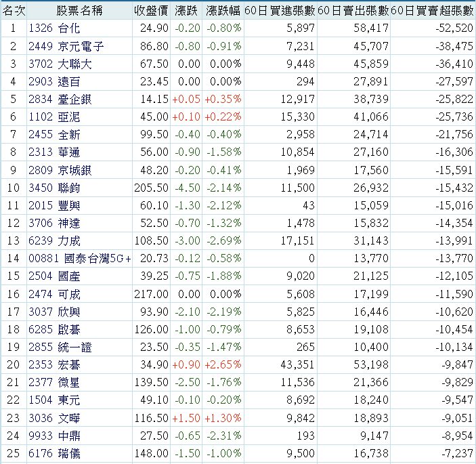Click the net value -7,237

click(458, 453)
